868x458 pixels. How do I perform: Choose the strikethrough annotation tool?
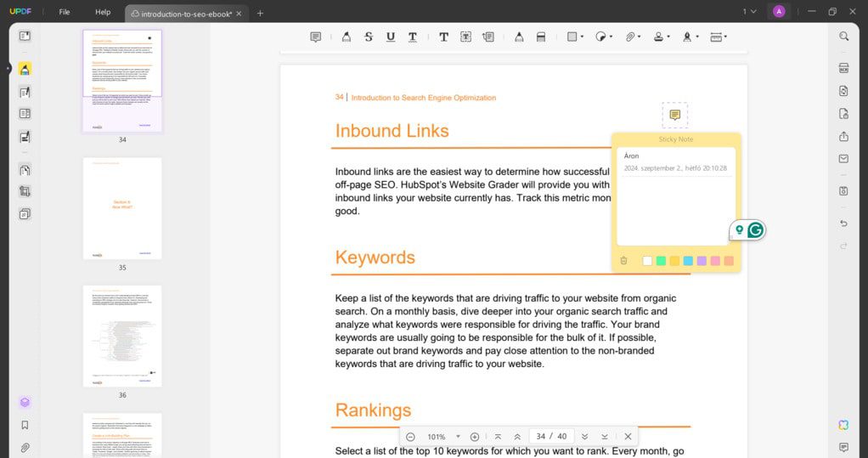[369, 37]
